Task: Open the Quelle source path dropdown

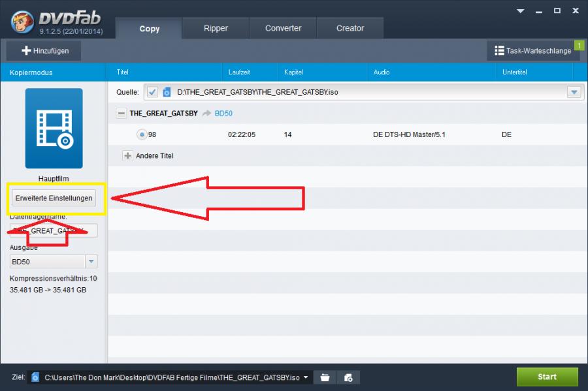Action: pyautogui.click(x=574, y=92)
